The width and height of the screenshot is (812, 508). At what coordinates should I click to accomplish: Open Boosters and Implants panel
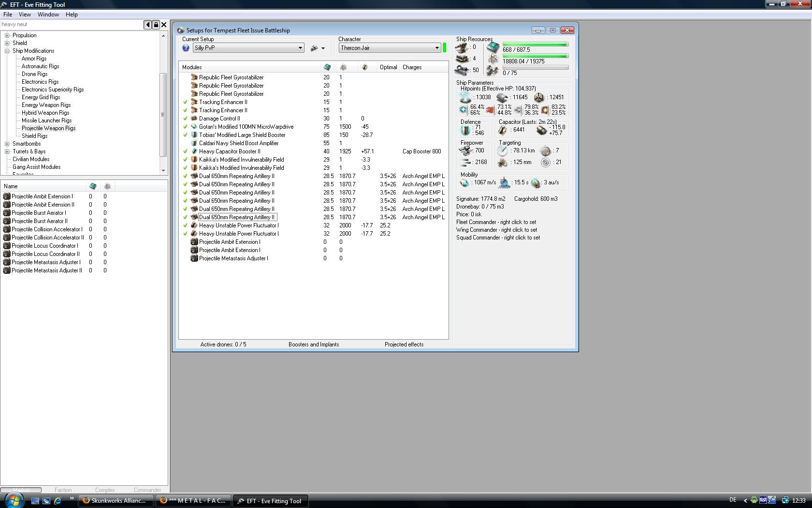click(314, 344)
